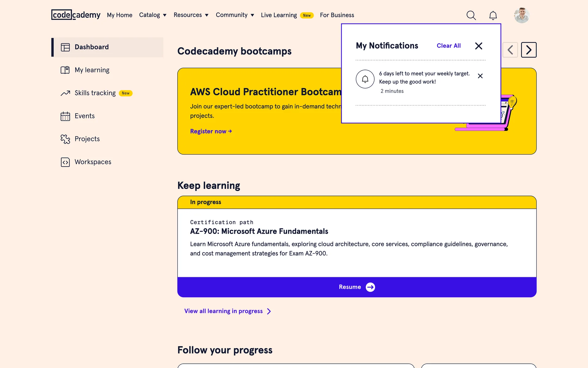Viewport: 588px width, 368px height.
Task: Open Events from the sidebar
Action: (85, 116)
